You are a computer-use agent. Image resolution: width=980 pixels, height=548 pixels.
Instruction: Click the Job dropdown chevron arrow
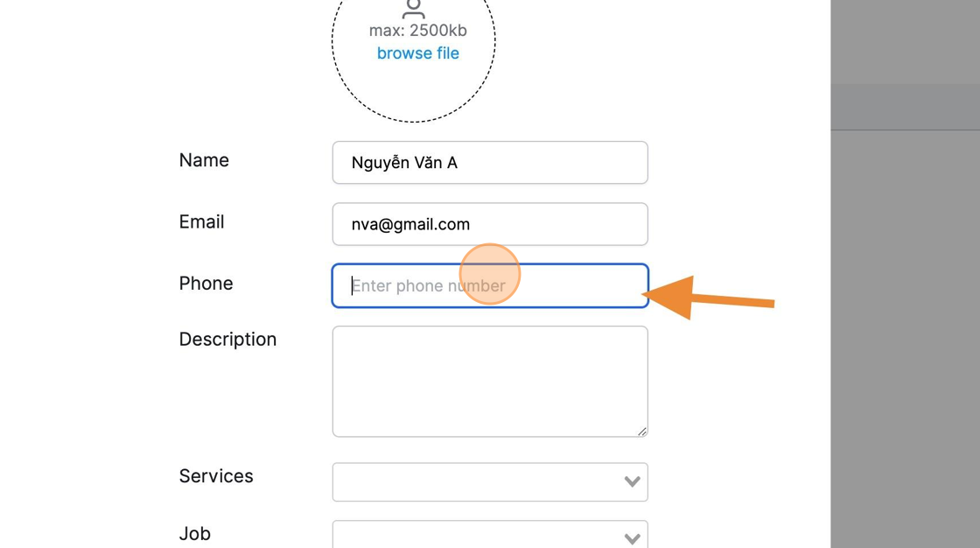coord(633,538)
